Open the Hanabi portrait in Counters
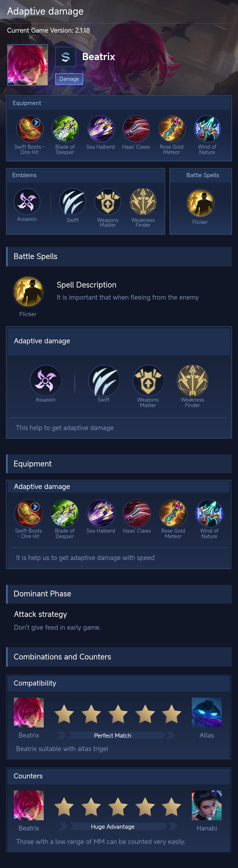238x868 pixels. [207, 805]
